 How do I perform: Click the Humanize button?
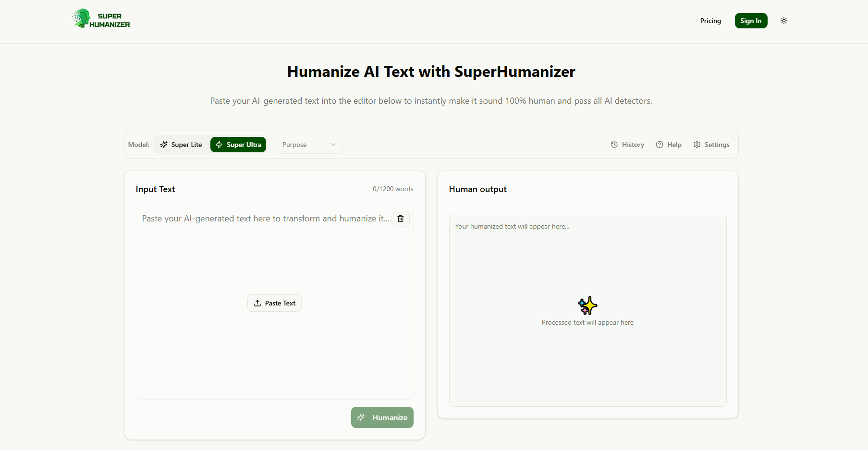tap(382, 417)
